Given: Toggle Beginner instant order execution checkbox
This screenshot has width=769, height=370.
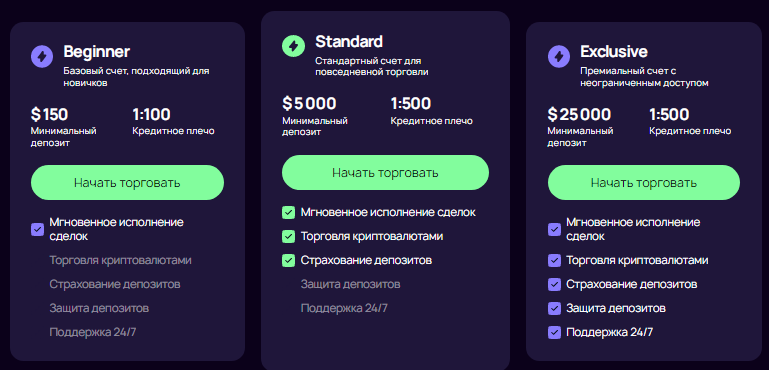Looking at the screenshot, I should (37, 230).
